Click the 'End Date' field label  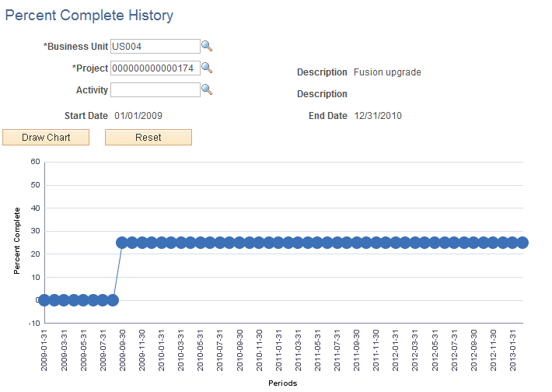click(x=328, y=116)
